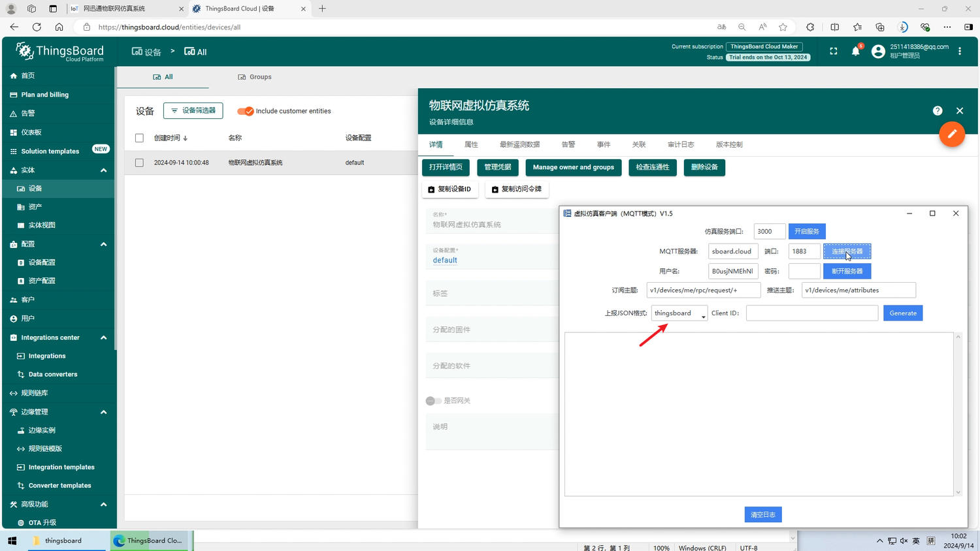Click the Generate button
The width and height of the screenshot is (980, 551).
[902, 313]
